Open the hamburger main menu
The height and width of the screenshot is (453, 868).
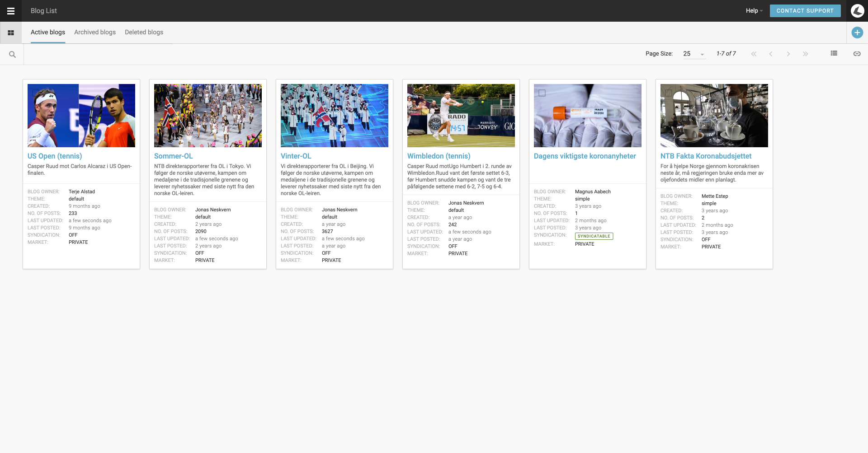[x=11, y=11]
